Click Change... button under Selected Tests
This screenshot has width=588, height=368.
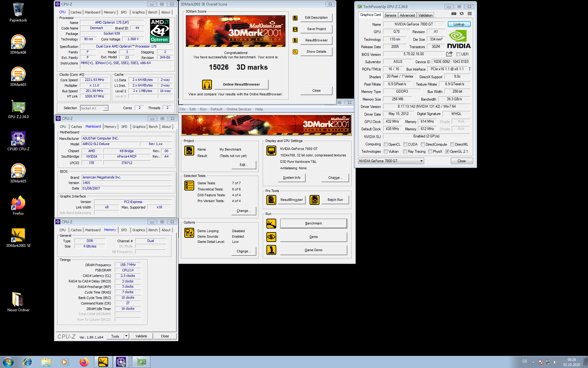(x=244, y=211)
